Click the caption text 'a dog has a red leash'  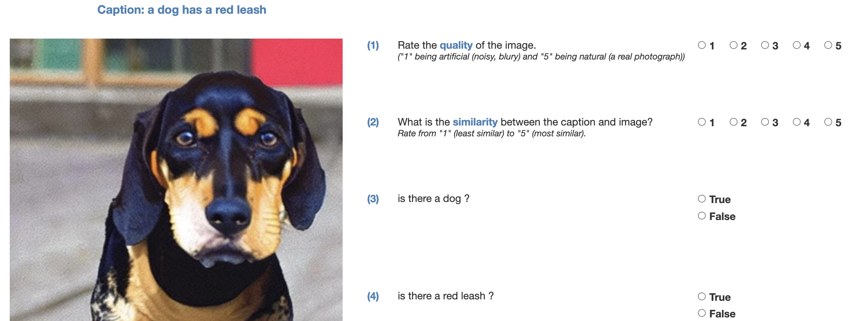[207, 10]
